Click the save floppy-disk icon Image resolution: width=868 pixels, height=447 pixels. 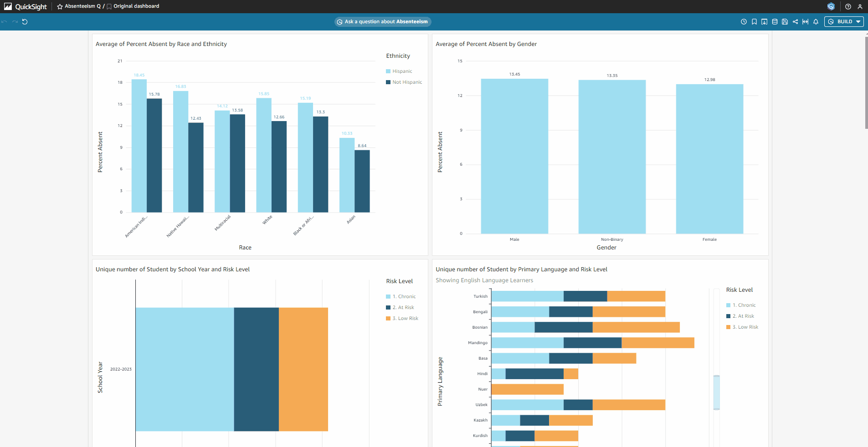pyautogui.click(x=785, y=21)
